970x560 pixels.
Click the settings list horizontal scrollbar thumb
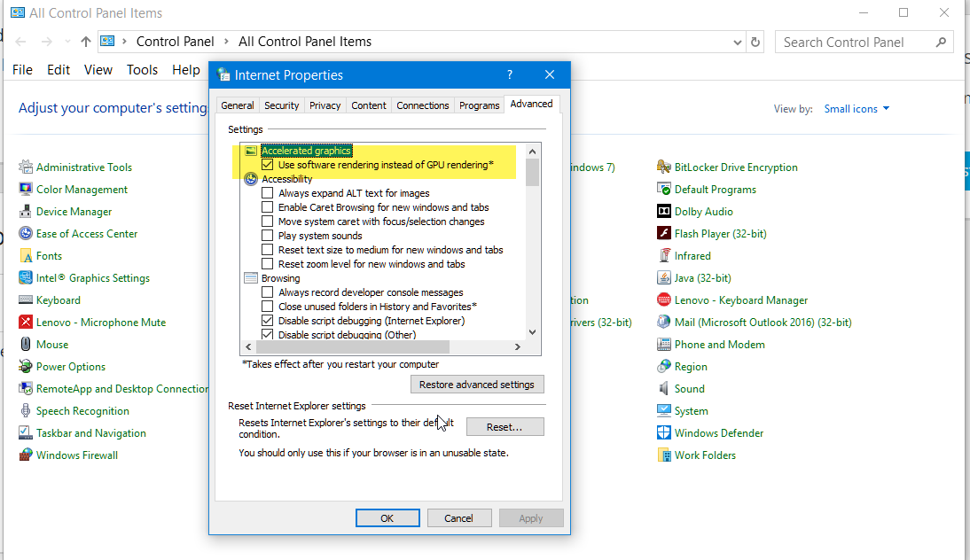point(353,346)
